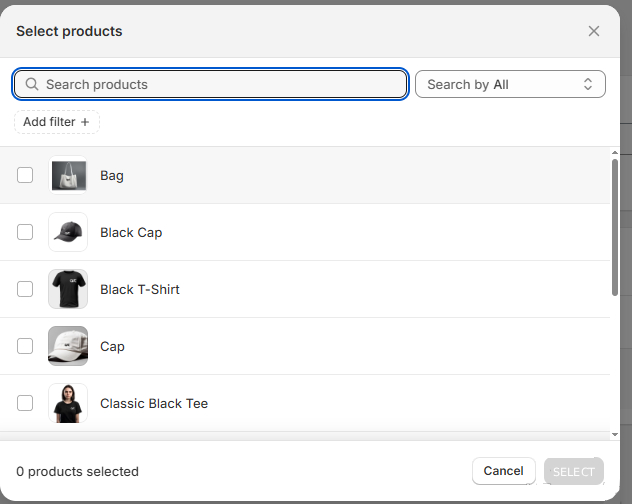
Task: Tick the checkbox for Bag
Action: coord(25,176)
